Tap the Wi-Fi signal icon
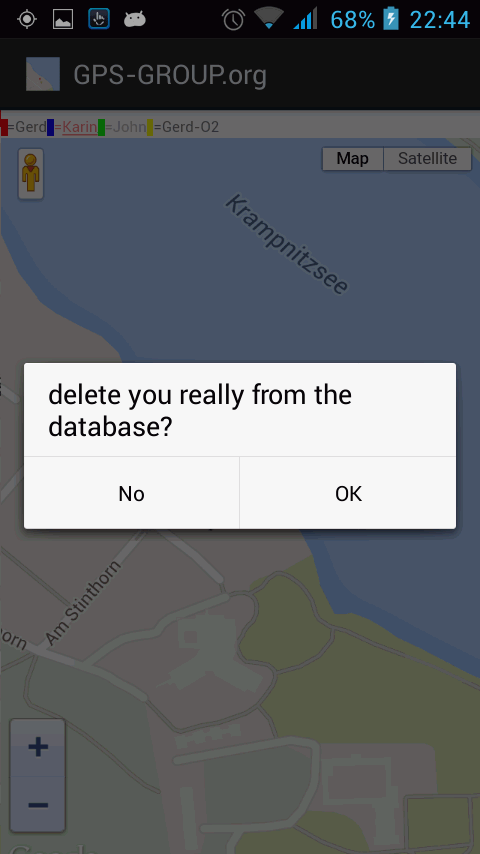Image resolution: width=480 pixels, height=854 pixels. pyautogui.click(x=269, y=19)
